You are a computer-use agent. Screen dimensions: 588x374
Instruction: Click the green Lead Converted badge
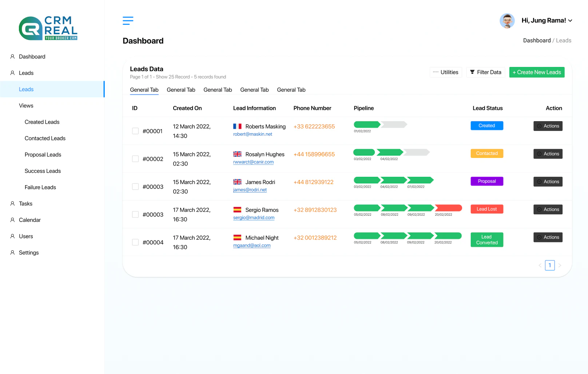(x=487, y=240)
